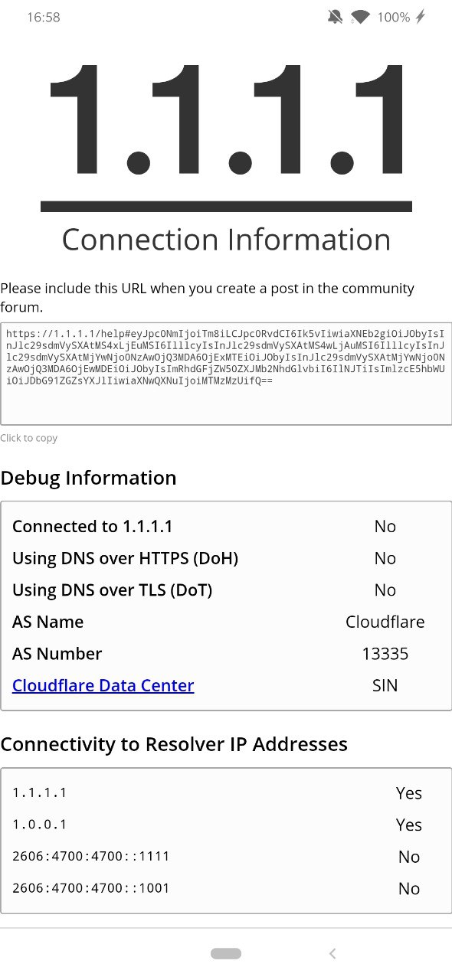Tap the battery charging bolt icon
The image size is (452, 980).
[x=420, y=17]
